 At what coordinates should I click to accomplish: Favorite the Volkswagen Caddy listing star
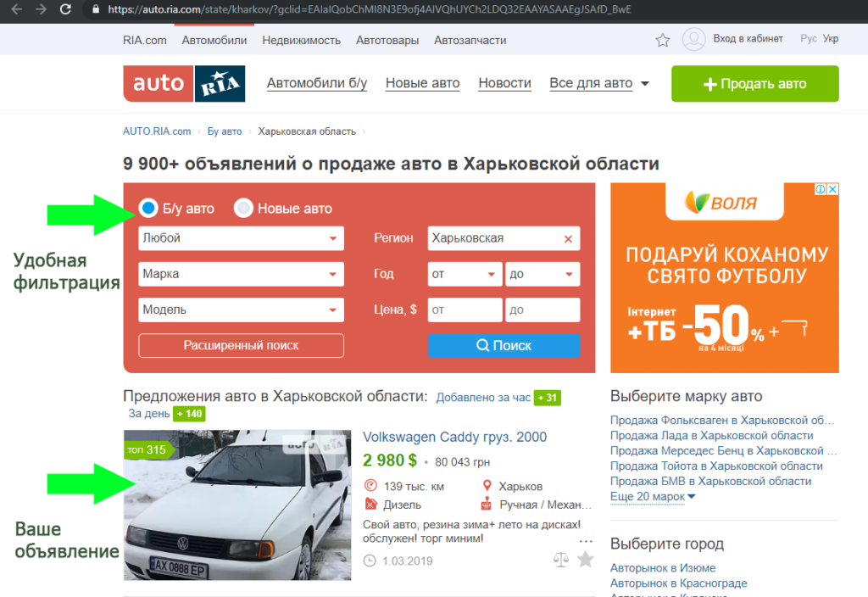585,560
